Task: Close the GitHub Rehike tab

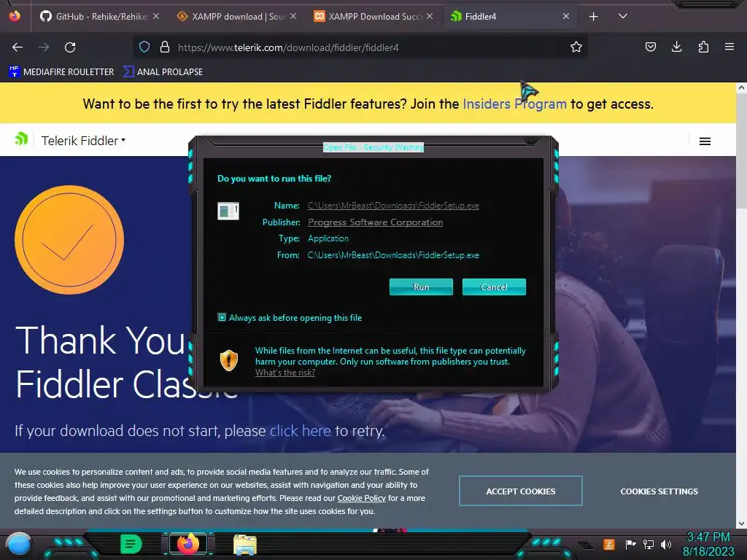Action: point(156,16)
